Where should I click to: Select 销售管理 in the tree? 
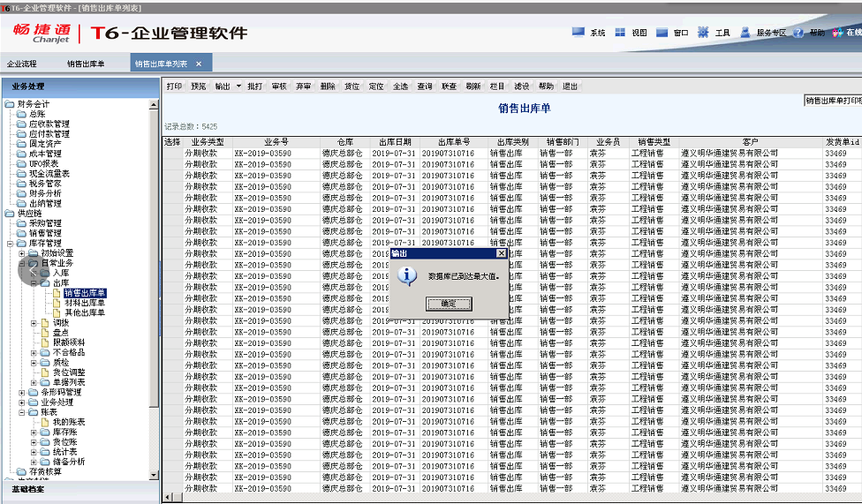(x=45, y=233)
